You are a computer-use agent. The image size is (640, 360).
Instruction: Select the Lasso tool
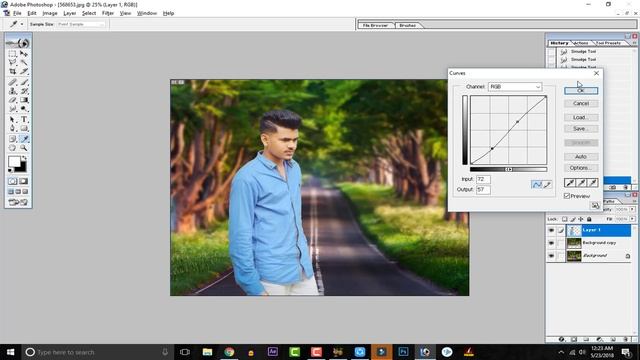[13, 62]
